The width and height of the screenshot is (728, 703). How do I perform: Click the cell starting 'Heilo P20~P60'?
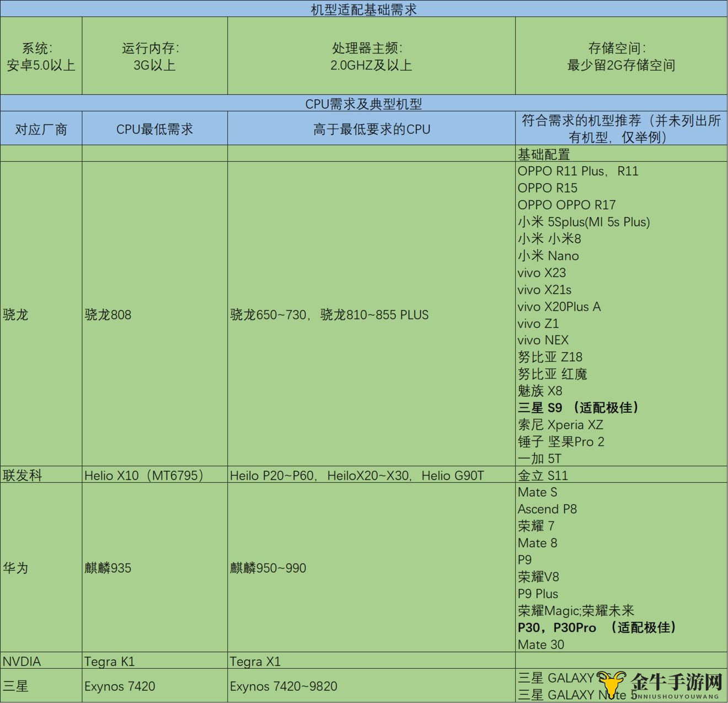point(371,475)
